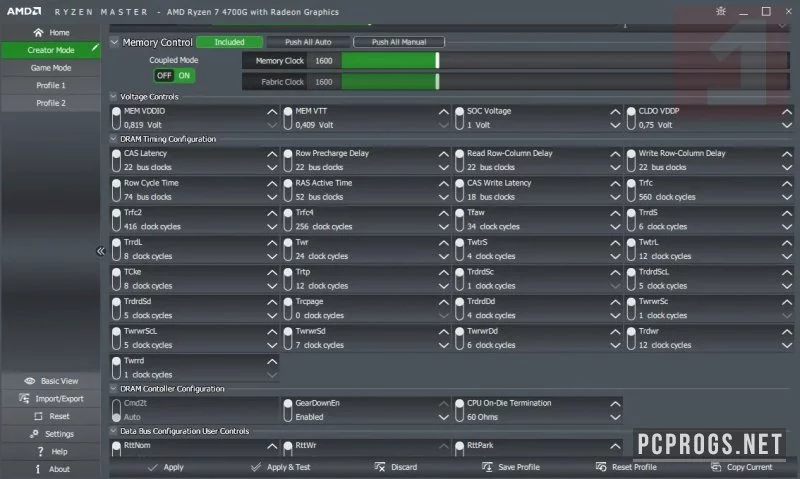This screenshot has height=479, width=800.
Task: Decrease Trdwr clock cycles
Action: 787,346
